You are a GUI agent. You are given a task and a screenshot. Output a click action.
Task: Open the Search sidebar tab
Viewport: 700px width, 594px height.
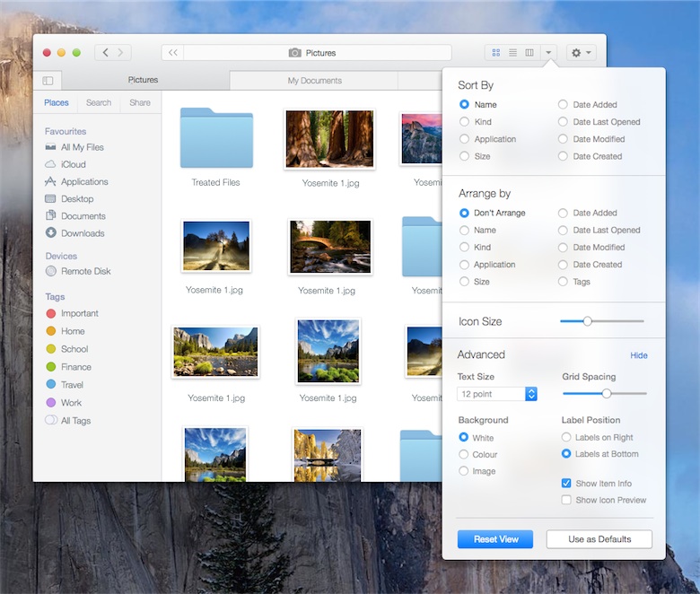(x=99, y=102)
